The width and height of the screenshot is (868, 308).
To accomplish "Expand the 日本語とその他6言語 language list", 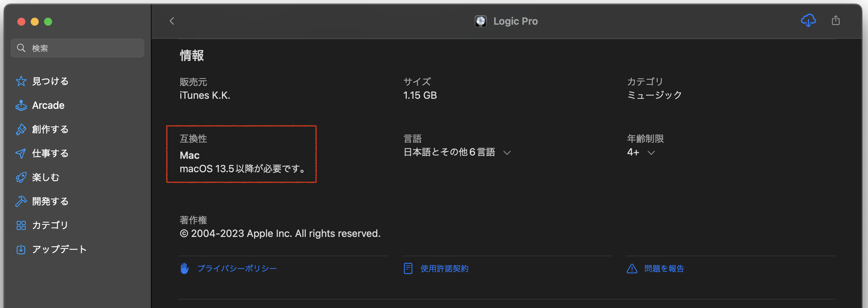I will [507, 152].
